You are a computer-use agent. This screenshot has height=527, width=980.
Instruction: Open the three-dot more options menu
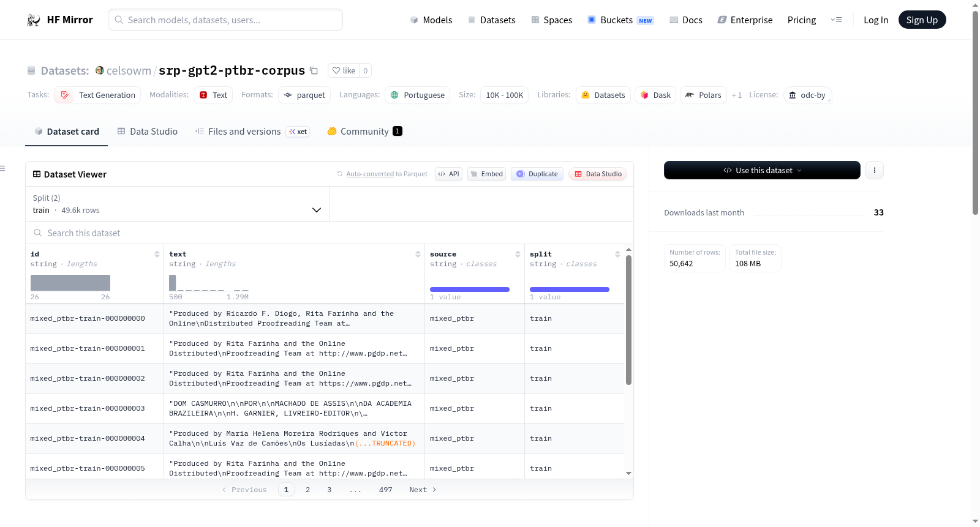pyautogui.click(x=875, y=170)
